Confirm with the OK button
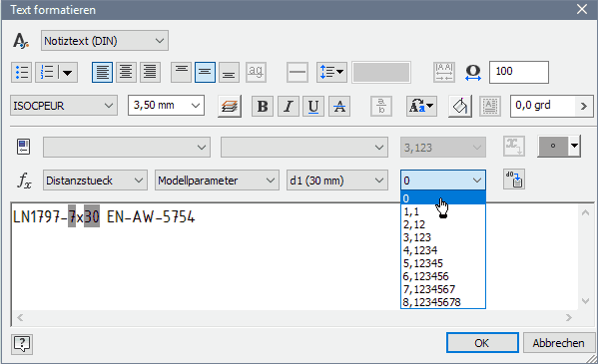598x364 pixels. pyautogui.click(x=482, y=343)
